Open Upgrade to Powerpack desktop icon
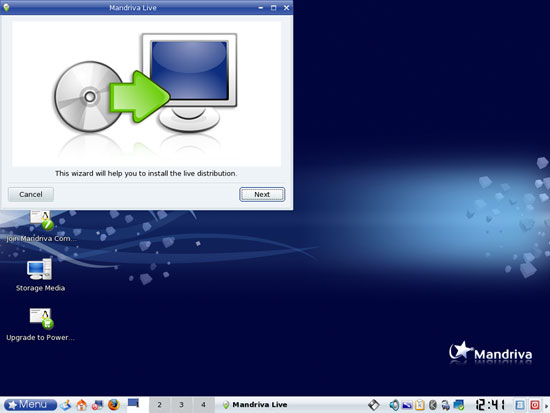550x413 pixels. 40,325
